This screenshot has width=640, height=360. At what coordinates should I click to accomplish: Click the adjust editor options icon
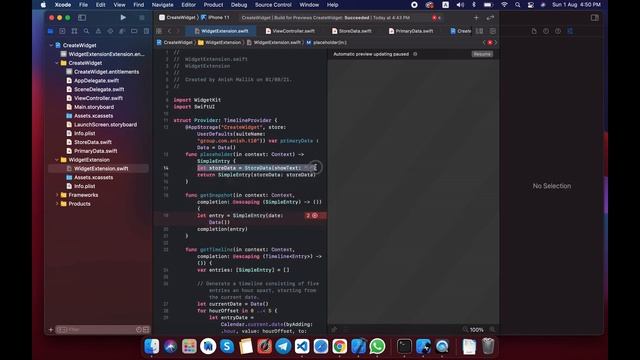(480, 31)
